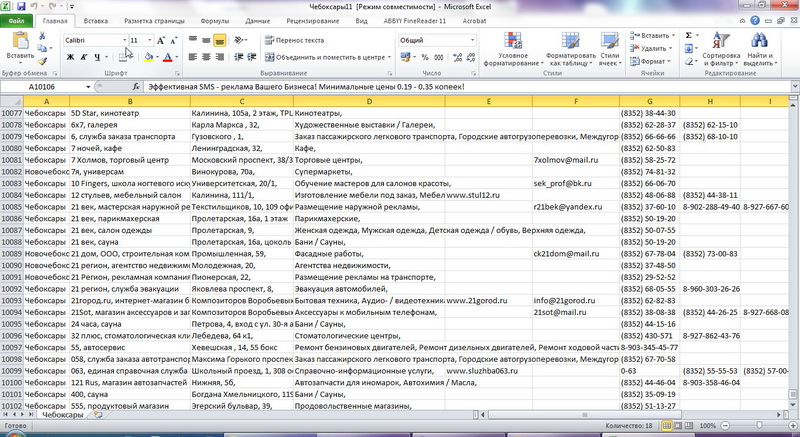
Task: Toggle italic formatting (К)
Action: tap(84, 57)
